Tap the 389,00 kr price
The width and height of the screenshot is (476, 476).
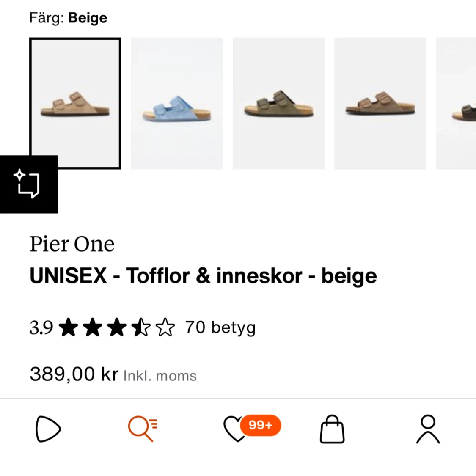pyautogui.click(x=74, y=374)
